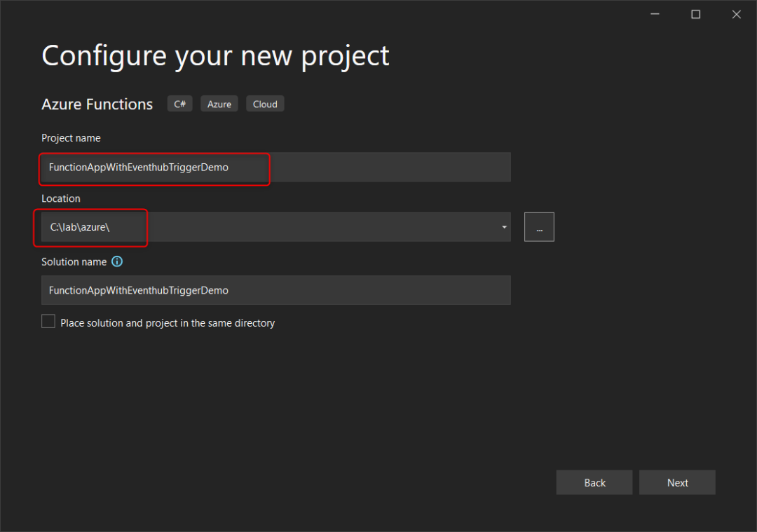Click the Location field label
Screen dimensions: 757x532
pyautogui.click(x=61, y=198)
